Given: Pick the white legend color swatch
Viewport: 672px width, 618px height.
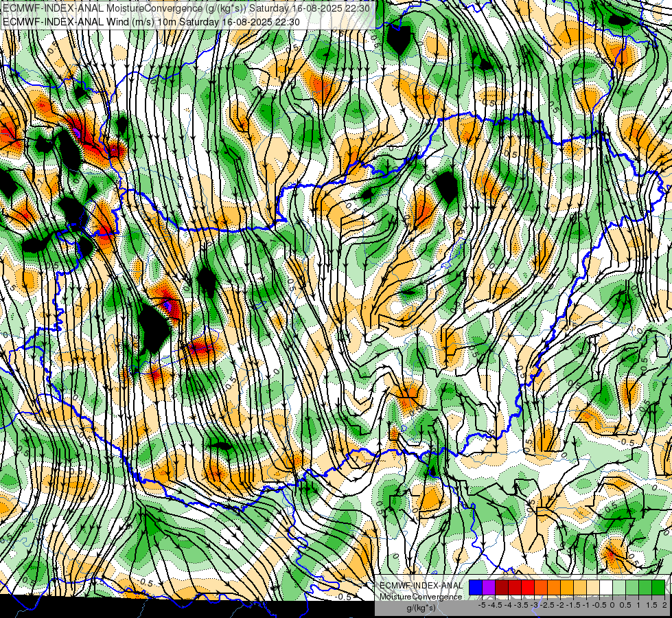Looking at the screenshot, I should pyautogui.click(x=606, y=587).
